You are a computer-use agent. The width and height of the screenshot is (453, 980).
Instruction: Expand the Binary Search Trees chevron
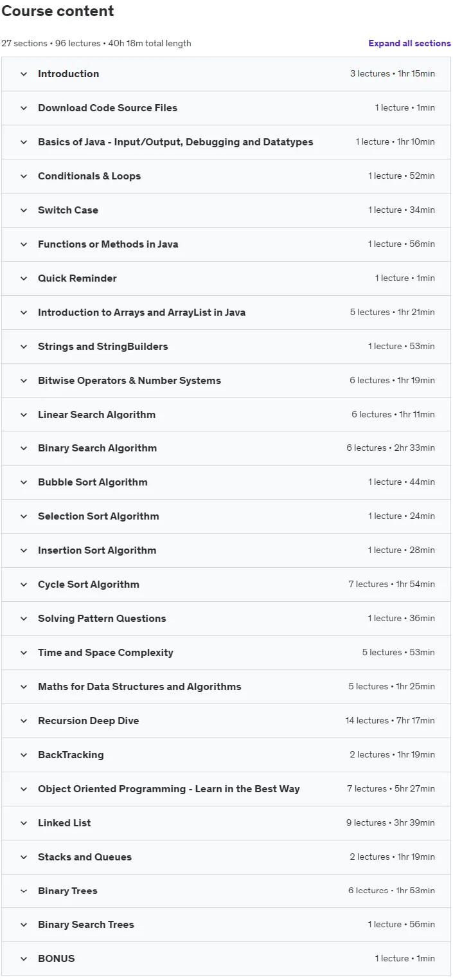(x=24, y=925)
